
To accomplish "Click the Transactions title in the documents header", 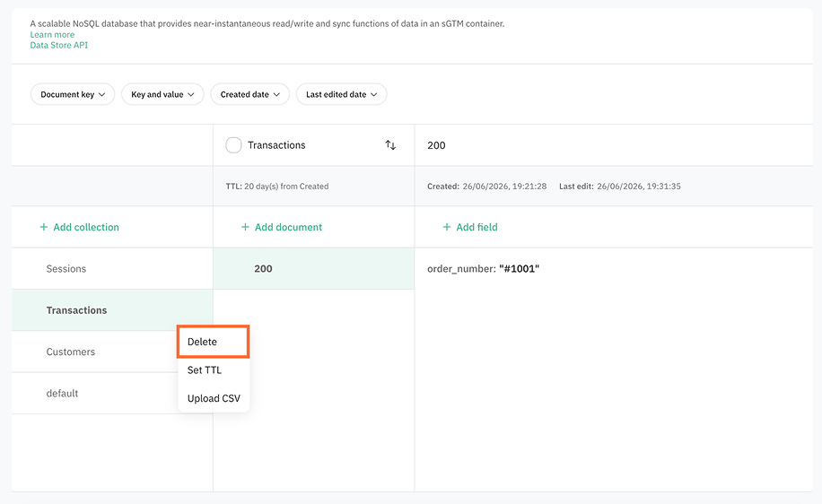I will (276, 145).
